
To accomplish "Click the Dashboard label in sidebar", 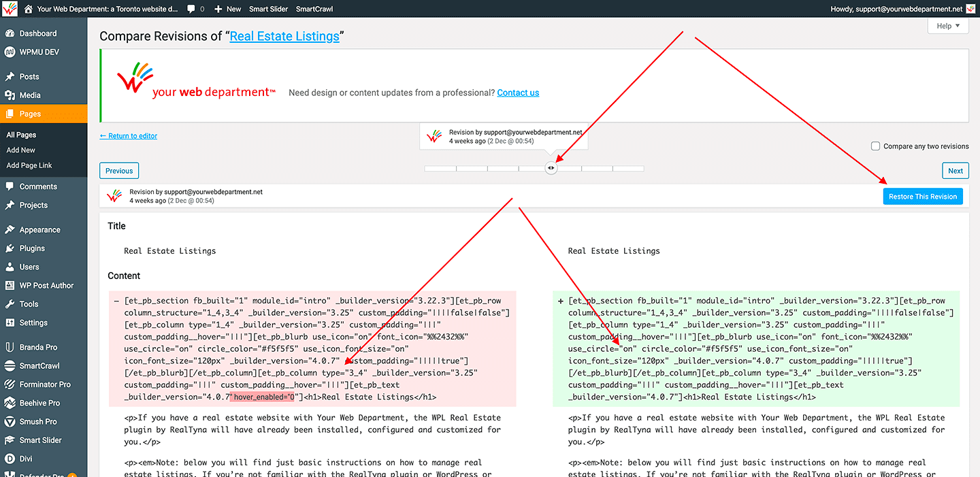I will [38, 33].
